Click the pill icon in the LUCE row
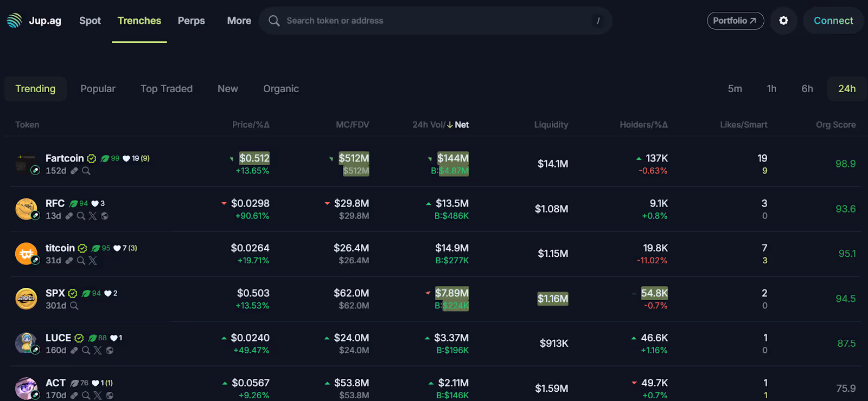 coord(74,350)
